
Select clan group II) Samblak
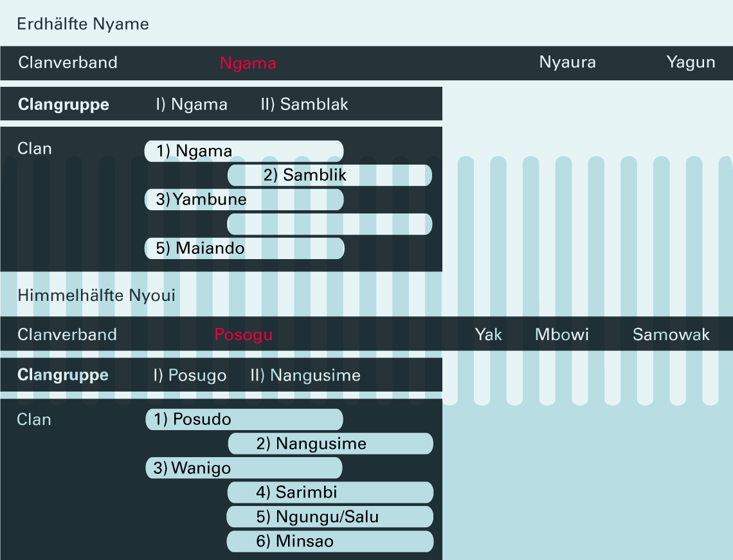pos(304,104)
